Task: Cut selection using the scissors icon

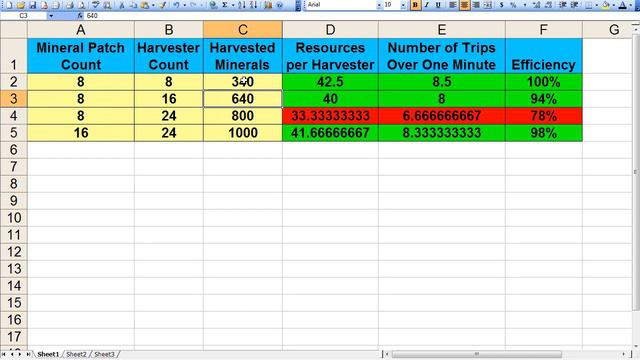Action: pos(122,5)
